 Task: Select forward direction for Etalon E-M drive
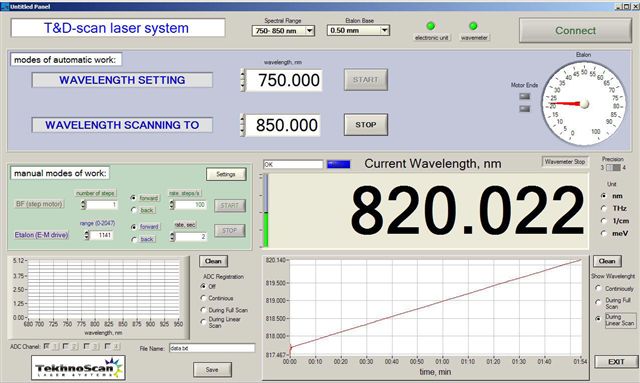point(133,227)
